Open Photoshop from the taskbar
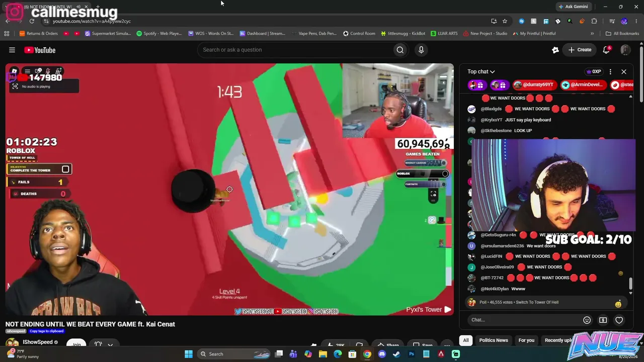The width and height of the screenshot is (644, 362). point(412,354)
